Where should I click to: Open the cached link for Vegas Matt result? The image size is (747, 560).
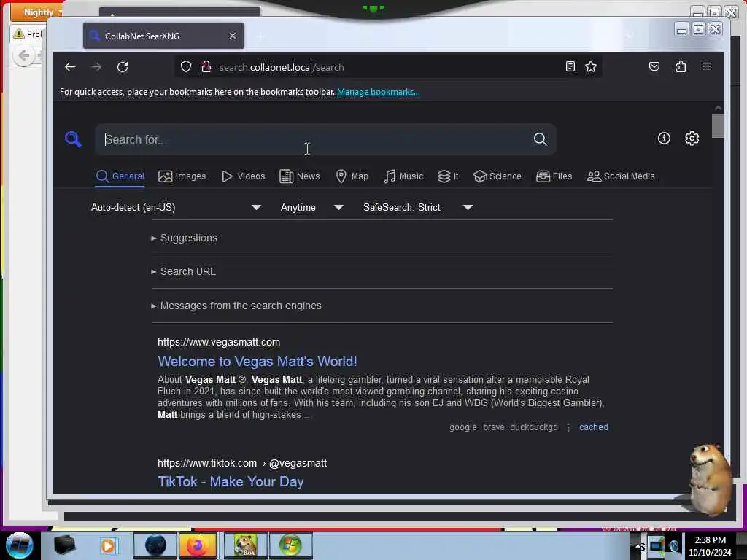[594, 427]
